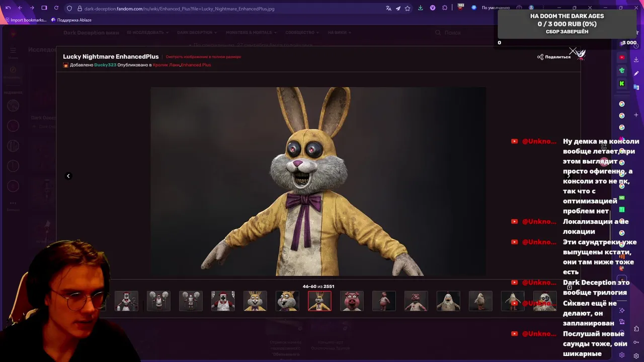Expand the DARK DECEPTION navigation menu
644x362 pixels.
(197, 32)
